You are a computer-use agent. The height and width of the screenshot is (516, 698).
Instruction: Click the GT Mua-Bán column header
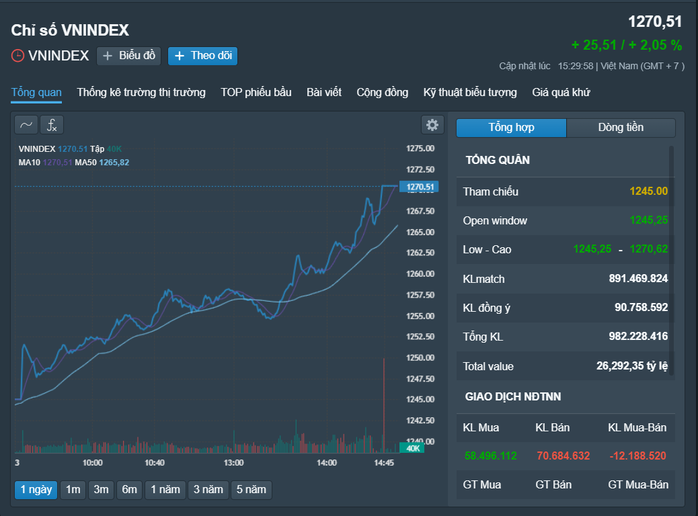[x=638, y=485]
